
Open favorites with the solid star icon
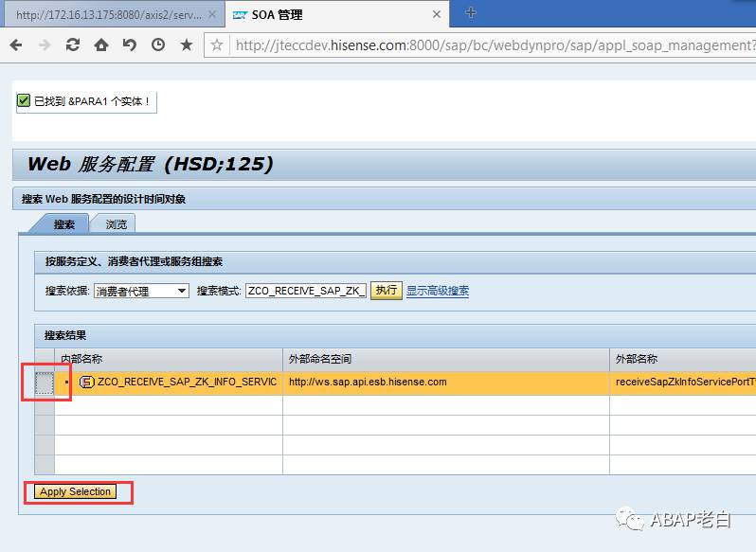[187, 45]
